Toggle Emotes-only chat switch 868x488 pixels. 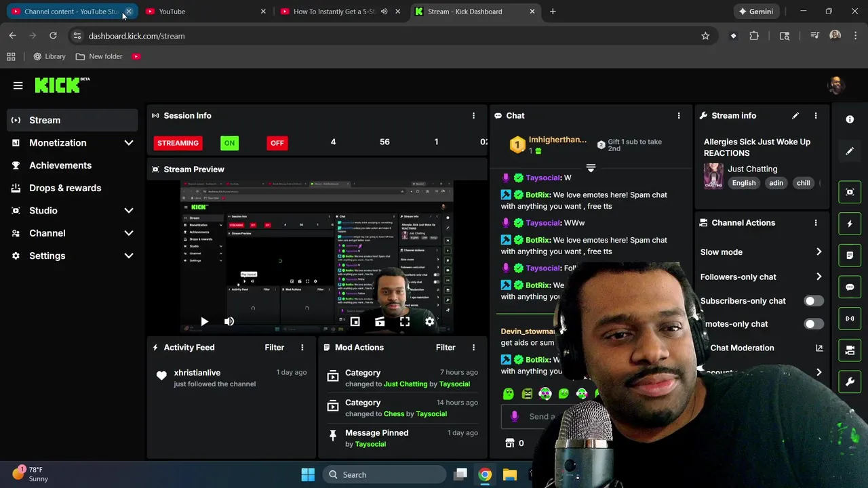814,324
